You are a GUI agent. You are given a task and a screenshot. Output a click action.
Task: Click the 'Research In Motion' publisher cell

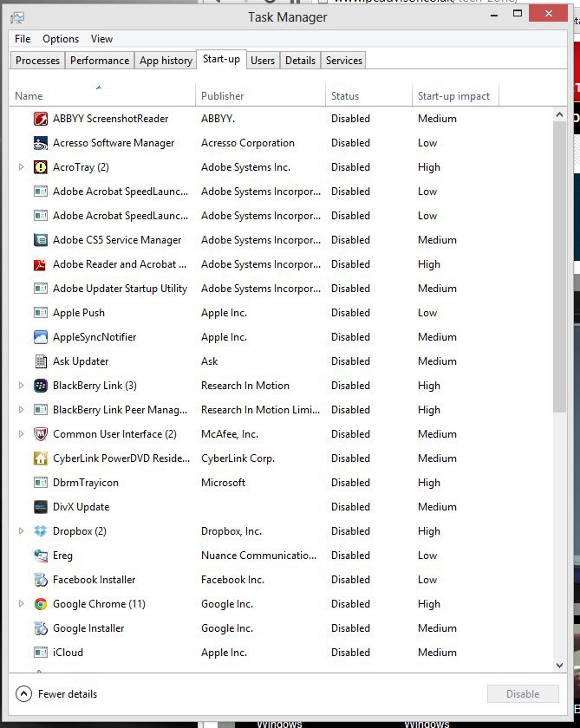[245, 386]
